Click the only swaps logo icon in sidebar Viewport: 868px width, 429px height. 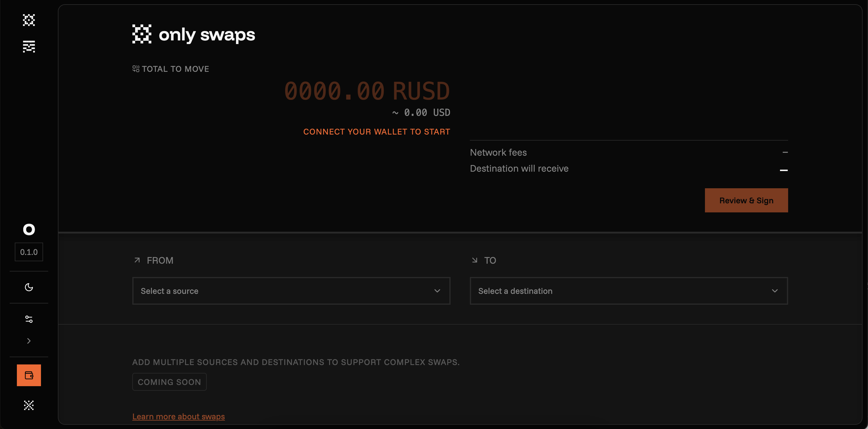pos(29,20)
